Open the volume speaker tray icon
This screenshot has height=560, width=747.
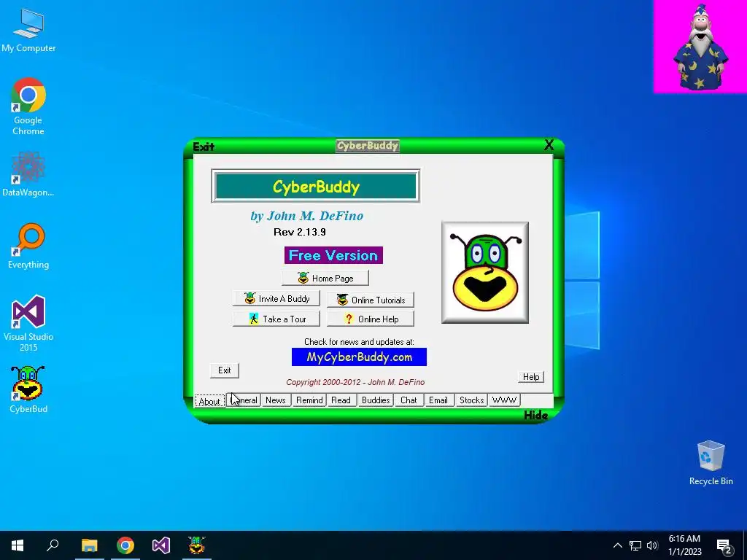[x=652, y=545]
